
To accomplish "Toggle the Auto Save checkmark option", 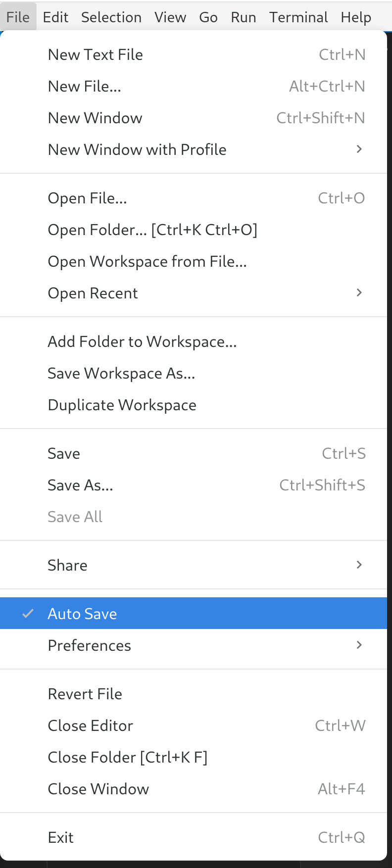I will pos(82,614).
